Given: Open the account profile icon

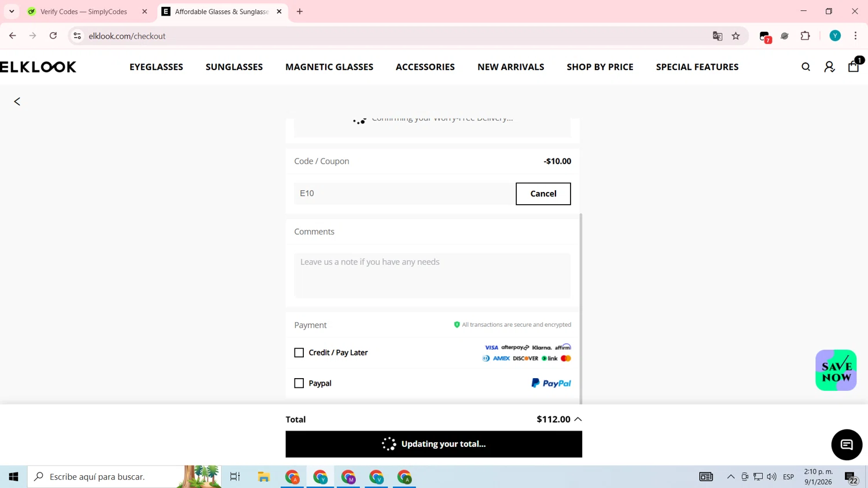Looking at the screenshot, I should point(829,67).
